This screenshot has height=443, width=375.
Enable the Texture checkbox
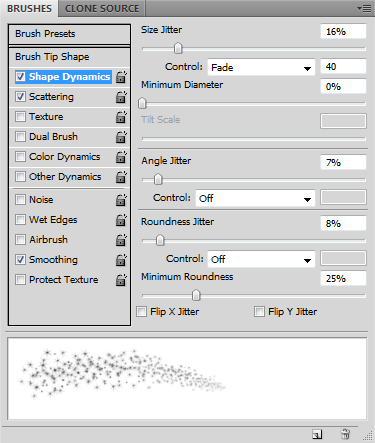[20, 116]
